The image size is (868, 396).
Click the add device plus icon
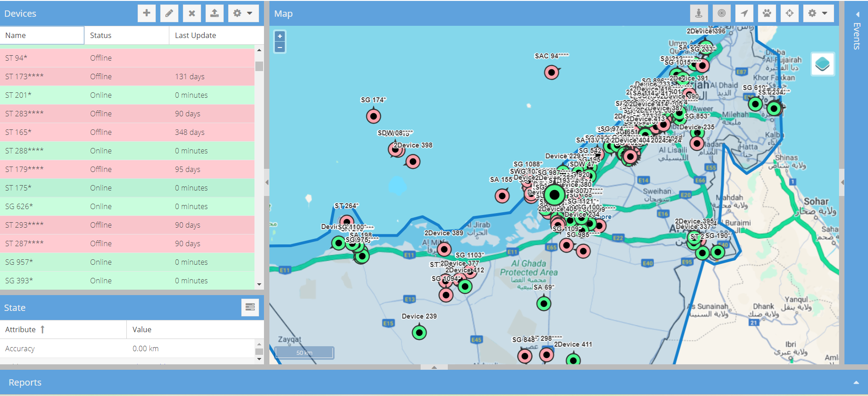point(147,14)
